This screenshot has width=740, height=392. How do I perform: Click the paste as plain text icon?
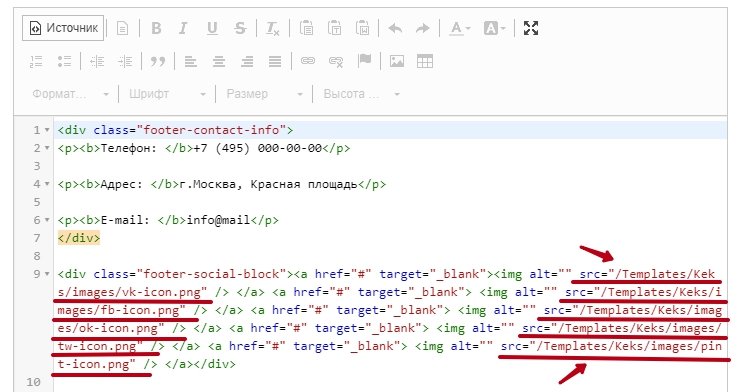[x=335, y=28]
